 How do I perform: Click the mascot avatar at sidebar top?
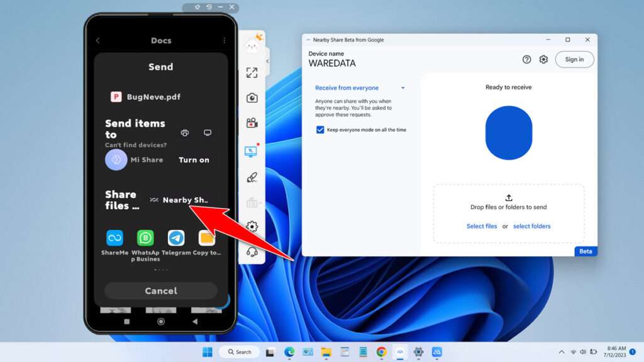click(x=253, y=43)
